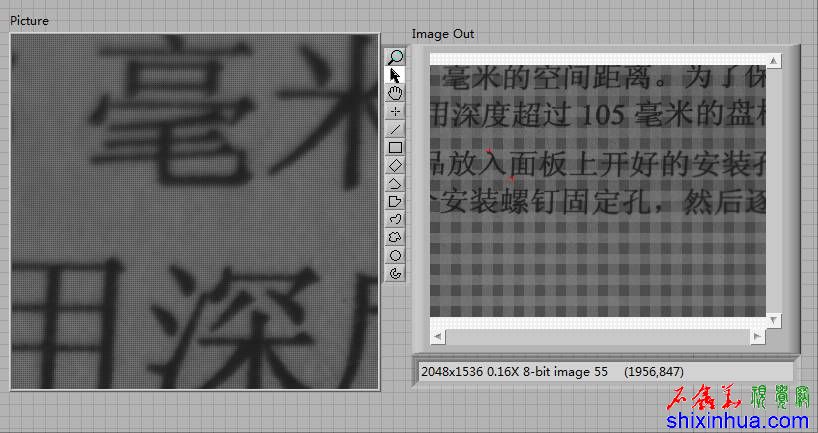
Task: Pick the Line ROI tool
Action: point(396,129)
